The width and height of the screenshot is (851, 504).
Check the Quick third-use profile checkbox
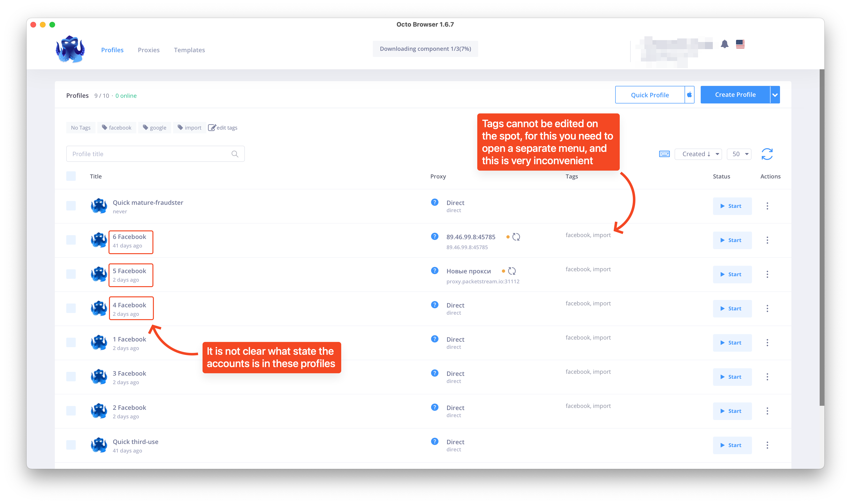pyautogui.click(x=71, y=445)
